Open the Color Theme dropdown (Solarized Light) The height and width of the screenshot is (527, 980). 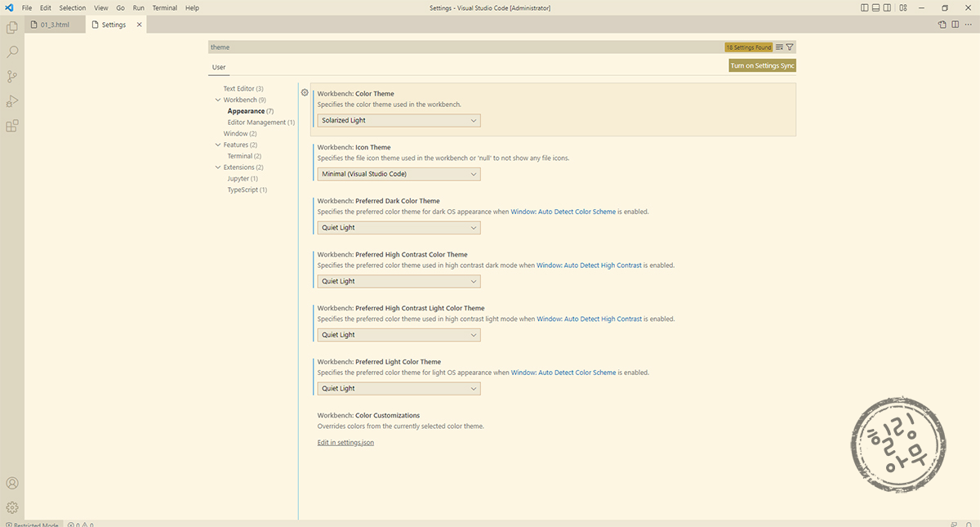(399, 120)
